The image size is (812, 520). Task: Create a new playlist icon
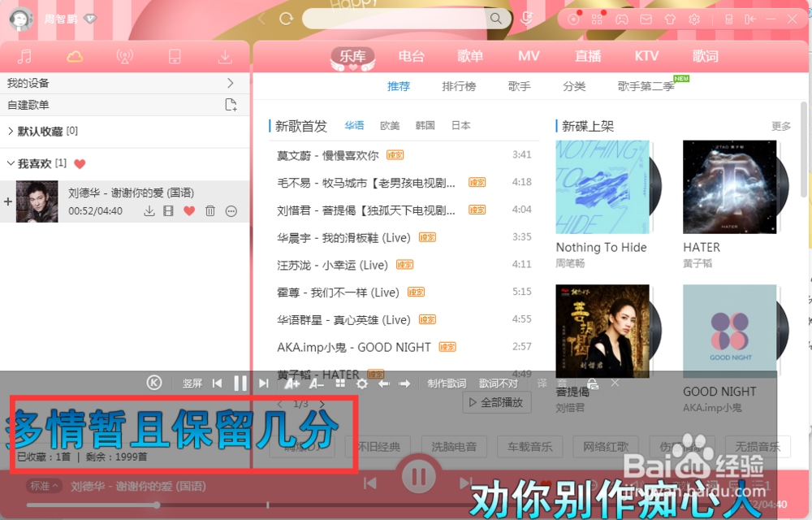231,105
